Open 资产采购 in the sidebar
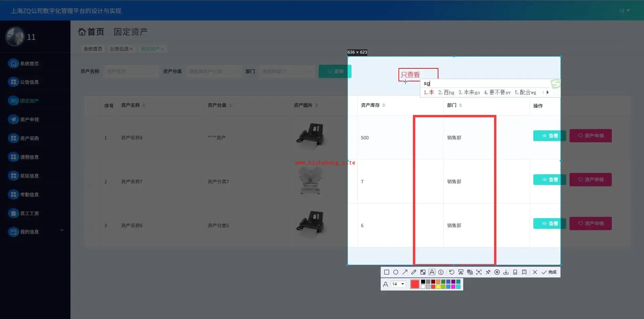Image resolution: width=644 pixels, height=319 pixels. [x=30, y=138]
